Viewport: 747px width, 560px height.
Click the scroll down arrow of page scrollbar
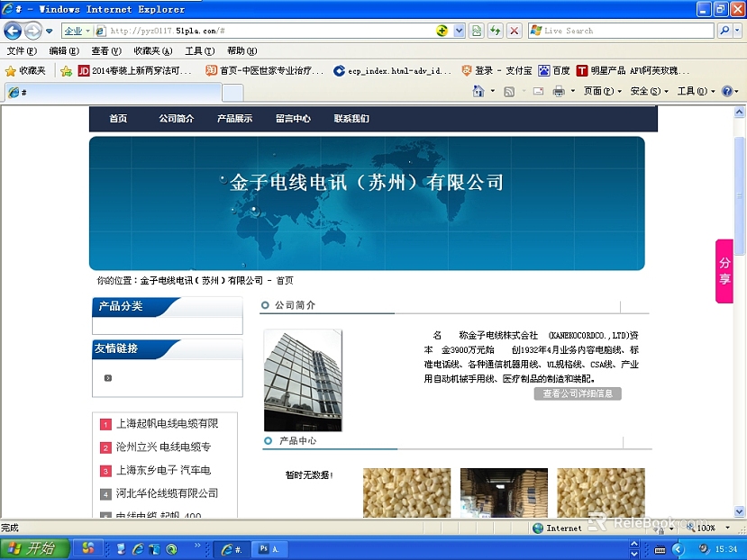click(739, 512)
